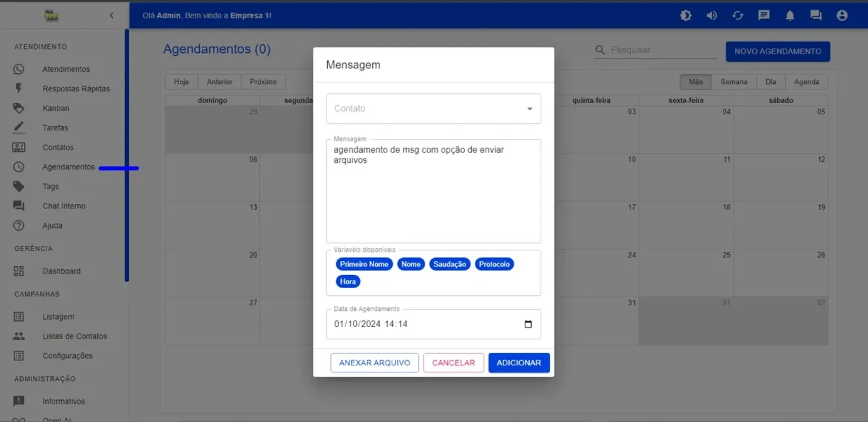Click the CANCELAR button
Screen dimensions: 868x422
tap(453, 363)
